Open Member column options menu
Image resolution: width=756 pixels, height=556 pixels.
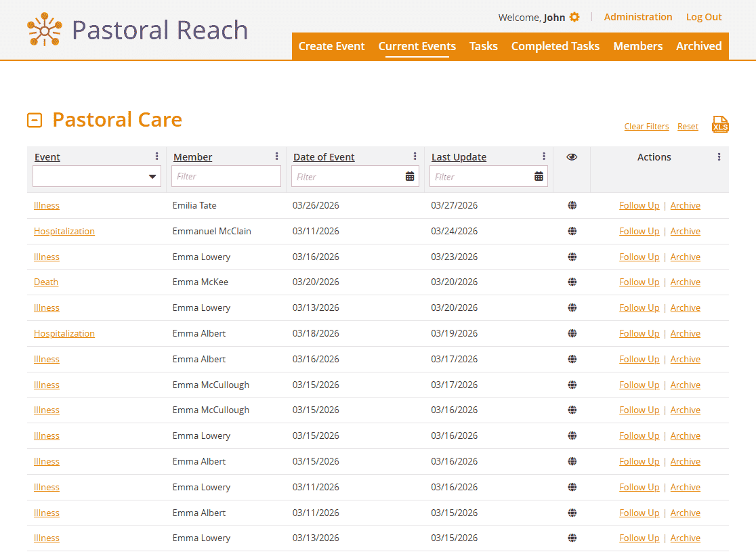[277, 156]
